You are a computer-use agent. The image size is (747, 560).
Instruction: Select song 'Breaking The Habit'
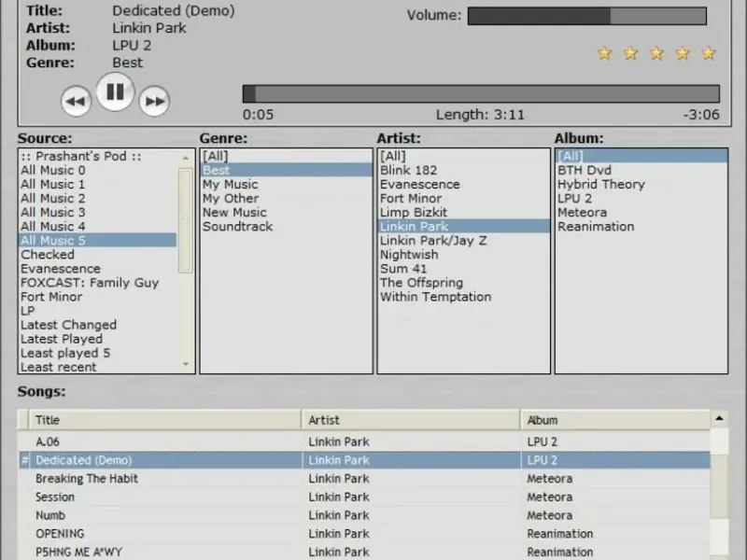(x=364, y=479)
